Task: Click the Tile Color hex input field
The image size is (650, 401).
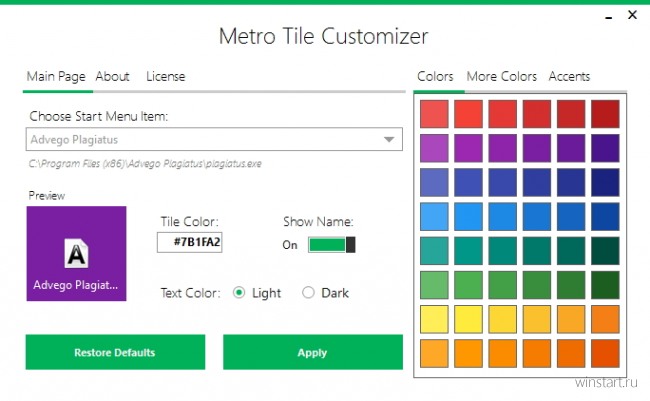Action: [x=190, y=242]
